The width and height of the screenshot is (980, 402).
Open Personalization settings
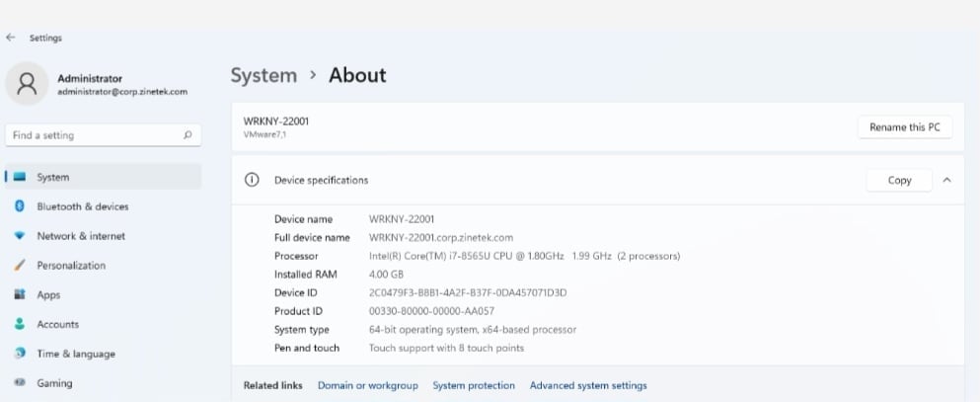pos(103,265)
